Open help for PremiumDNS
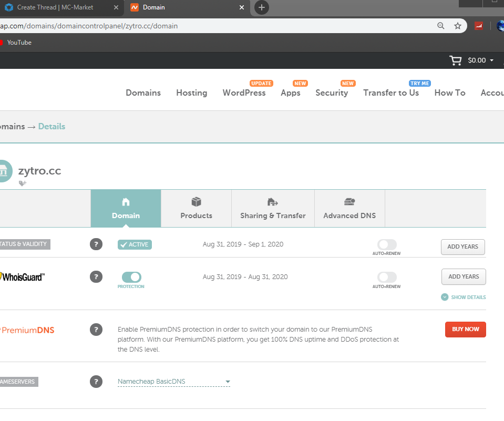 tap(96, 330)
